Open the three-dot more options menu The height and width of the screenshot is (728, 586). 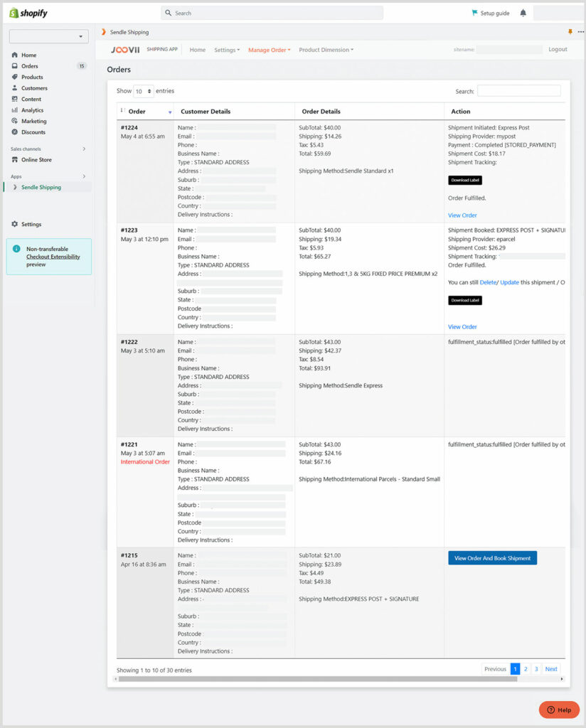(581, 31)
